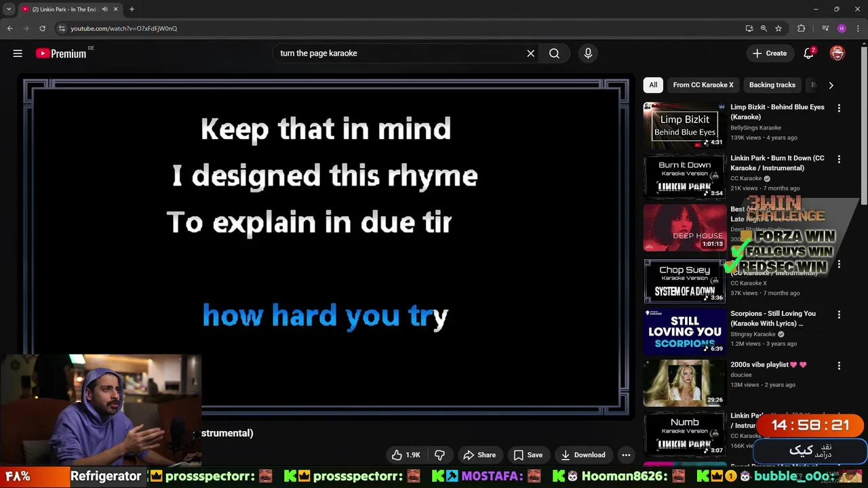Save the video to a playlist
Image resolution: width=868 pixels, height=488 pixels.
[528, 455]
